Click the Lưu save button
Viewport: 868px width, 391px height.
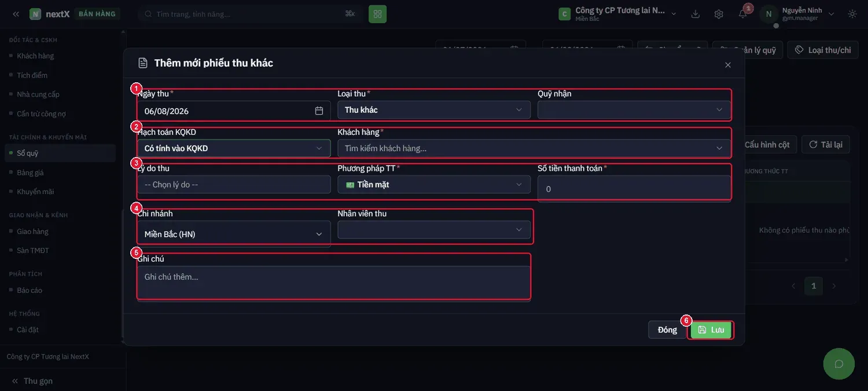point(711,330)
